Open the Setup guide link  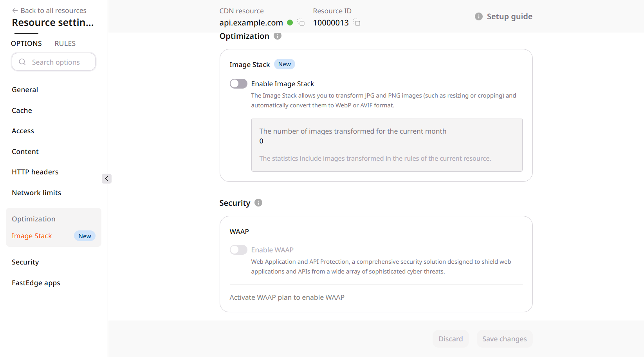[509, 16]
